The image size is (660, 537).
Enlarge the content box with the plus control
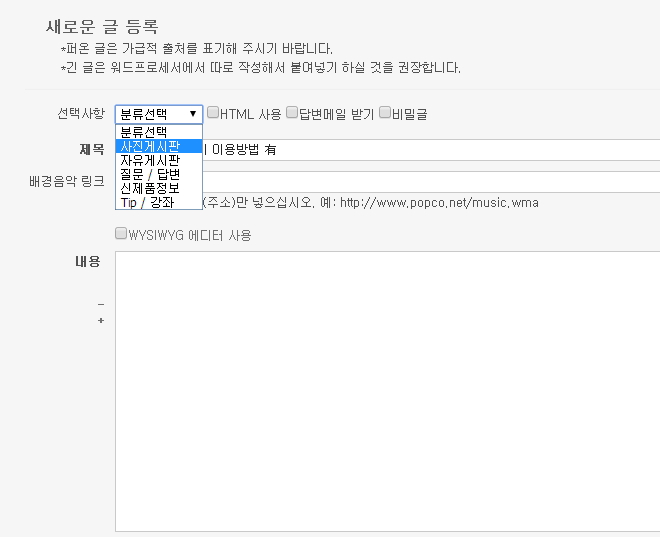tap(101, 321)
